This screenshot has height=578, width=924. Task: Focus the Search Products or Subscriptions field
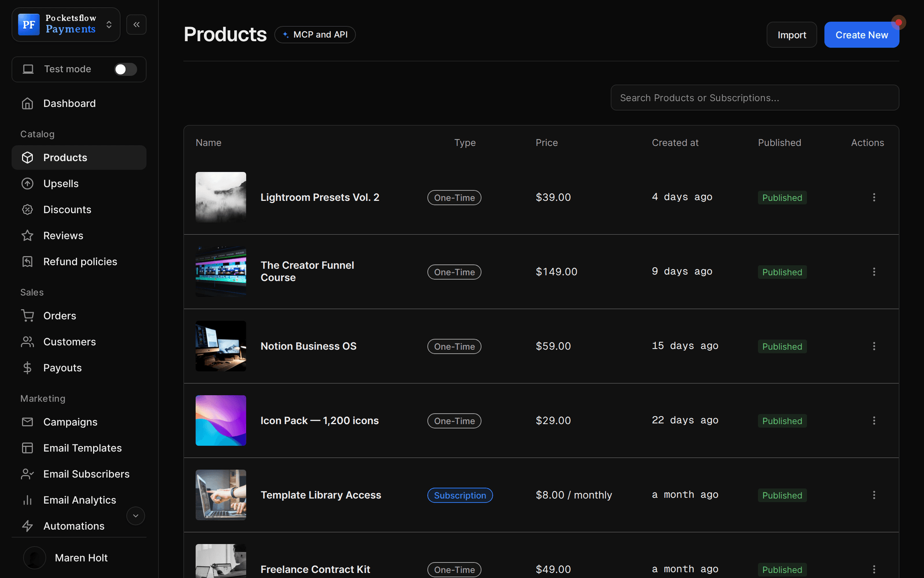click(754, 98)
